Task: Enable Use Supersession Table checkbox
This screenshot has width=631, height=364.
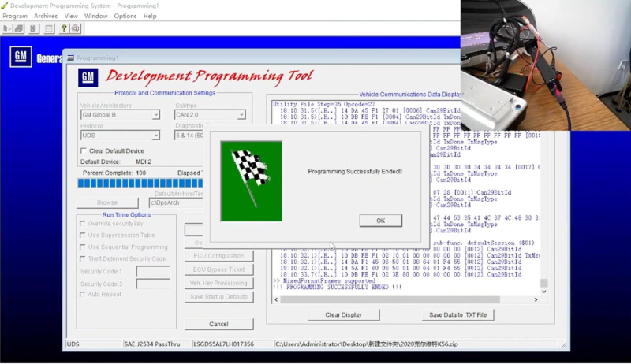Action: pos(83,235)
